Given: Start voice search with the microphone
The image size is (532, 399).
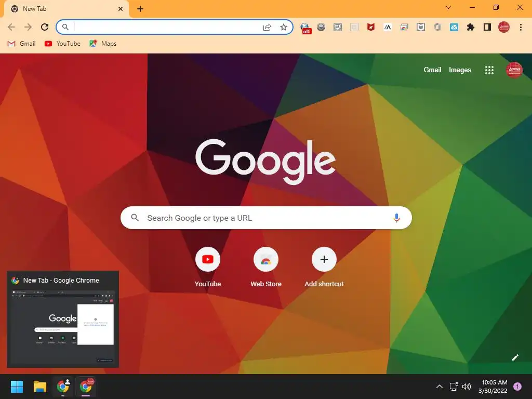Looking at the screenshot, I should click(x=396, y=218).
